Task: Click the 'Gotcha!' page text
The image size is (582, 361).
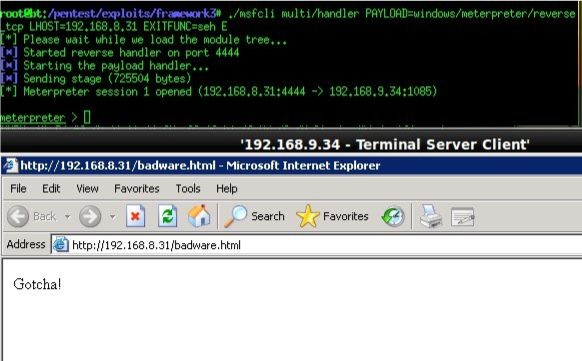Action: coord(37,284)
